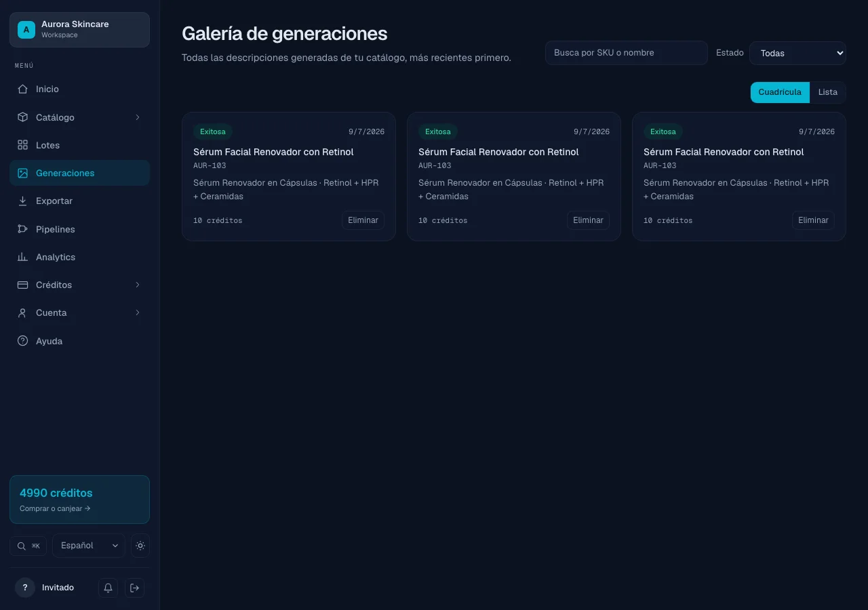
Task: Click the Exportar download icon
Action: tap(22, 201)
